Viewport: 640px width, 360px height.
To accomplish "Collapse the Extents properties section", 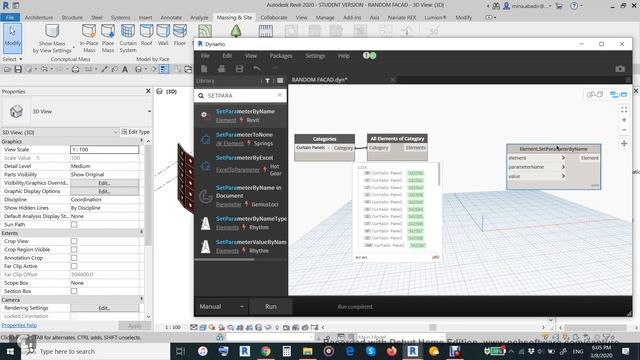I will tap(142, 233).
